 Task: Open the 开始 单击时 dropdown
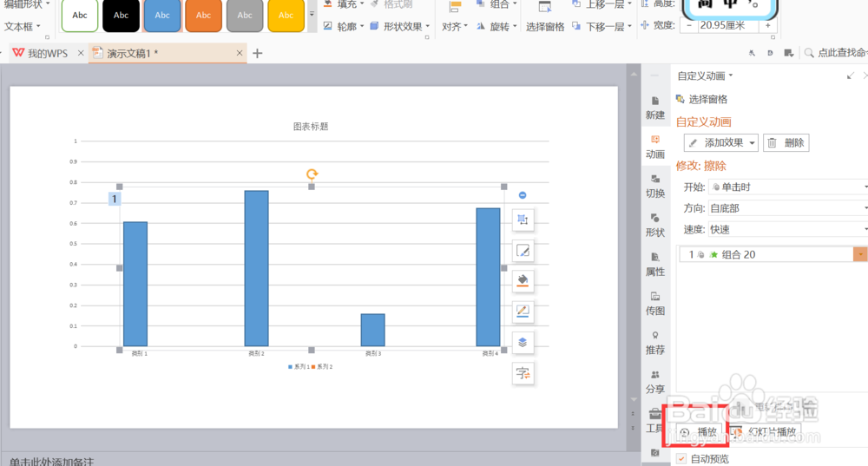tap(788, 187)
